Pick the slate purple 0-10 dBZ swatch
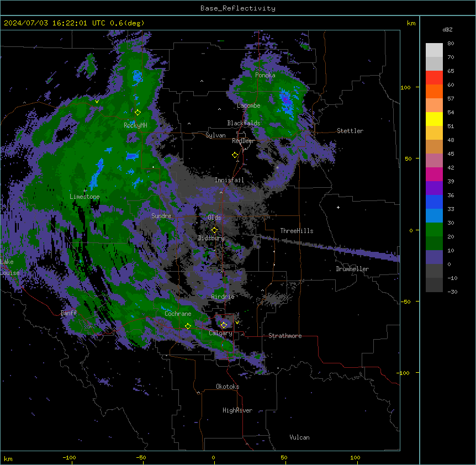The image size is (476, 465). [434, 257]
